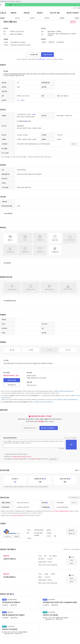Screen dimensions: 80x644
Task: Click the 유연보육시설 benefit icon
Action: point(40,250)
